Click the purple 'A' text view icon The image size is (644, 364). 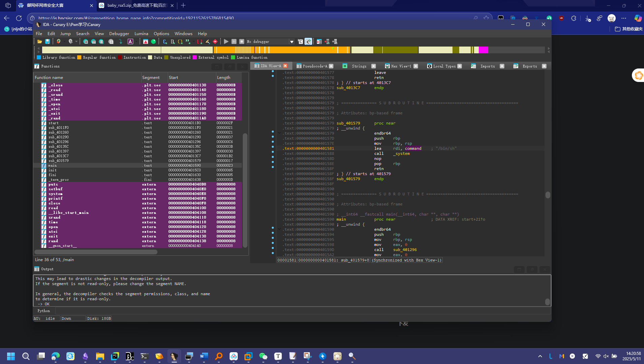pos(130,41)
